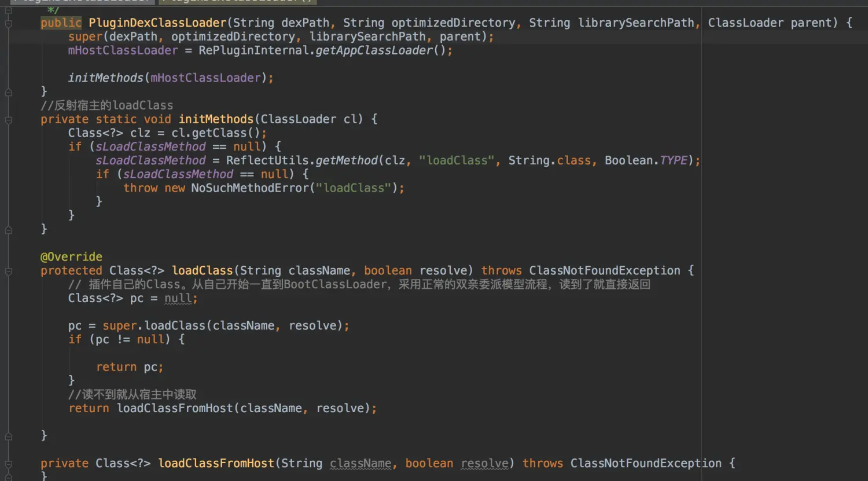This screenshot has height=481, width=868.
Task: Click the 'super' call with dexPath arguments
Action: (85, 37)
